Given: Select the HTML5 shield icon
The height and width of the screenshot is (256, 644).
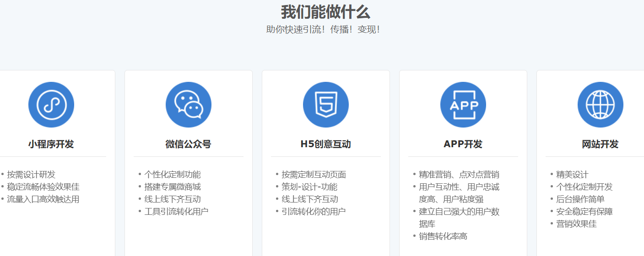Looking at the screenshot, I should [x=326, y=105].
